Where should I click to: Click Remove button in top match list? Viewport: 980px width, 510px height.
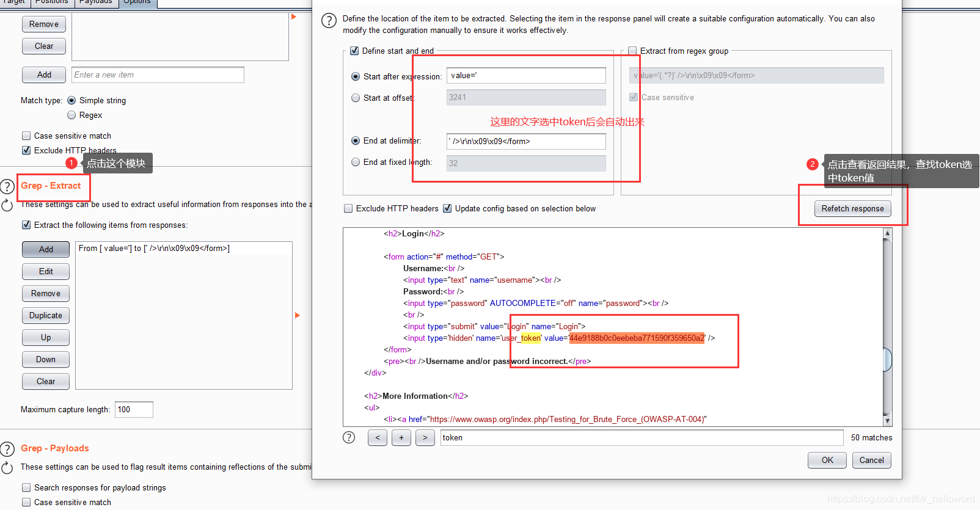(x=44, y=24)
